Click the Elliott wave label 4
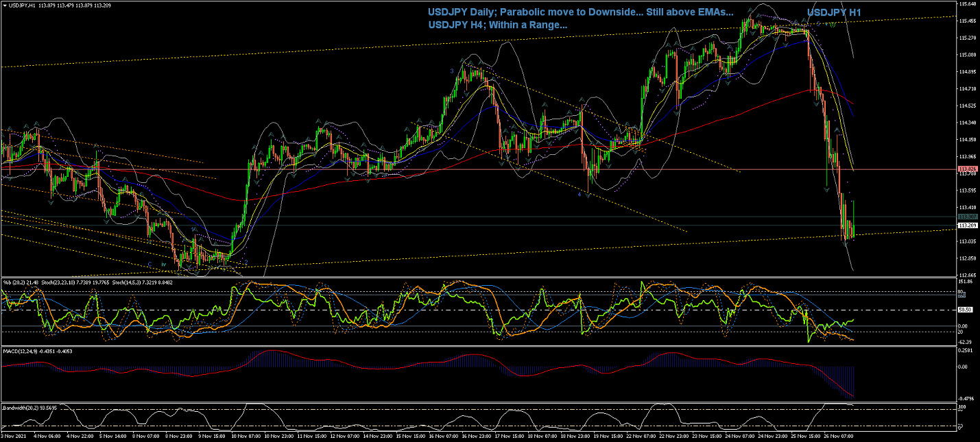980x442 pixels. tap(579, 194)
